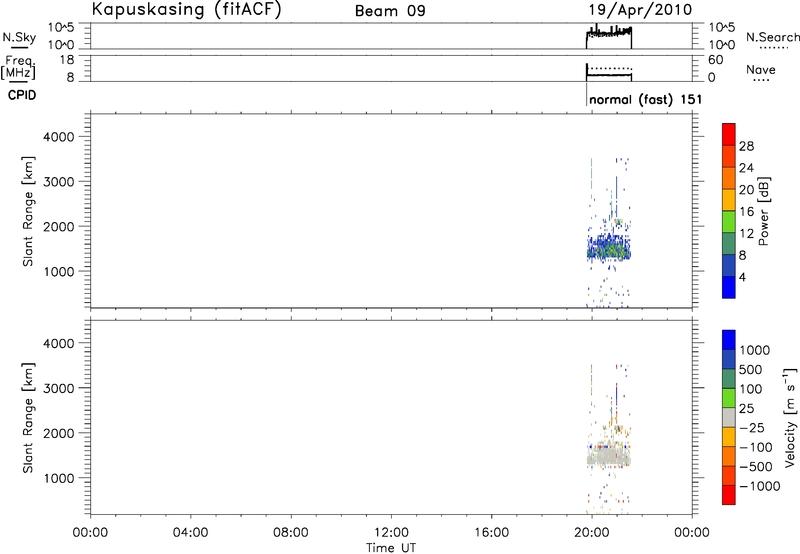
Task: Click the 10^5 label left of N.Sky panel
Action: [61, 27]
